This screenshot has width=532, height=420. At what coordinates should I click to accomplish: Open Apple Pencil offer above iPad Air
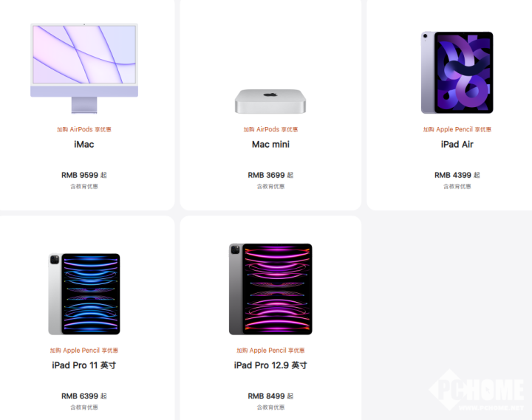click(x=457, y=129)
